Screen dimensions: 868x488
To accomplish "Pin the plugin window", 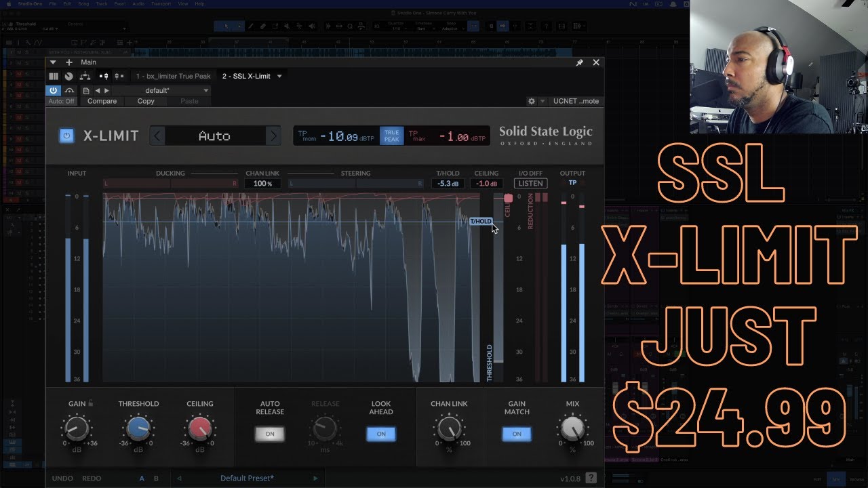I will pyautogui.click(x=580, y=62).
